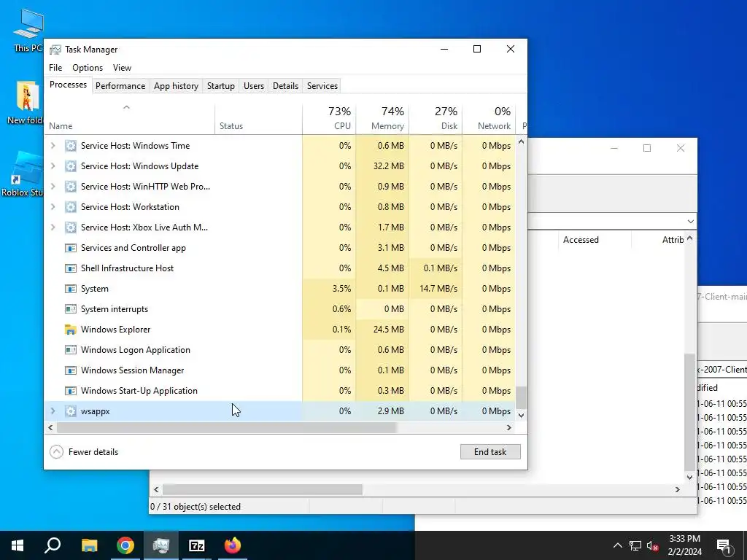
Task: Open the Windows Start menu
Action: click(x=18, y=545)
